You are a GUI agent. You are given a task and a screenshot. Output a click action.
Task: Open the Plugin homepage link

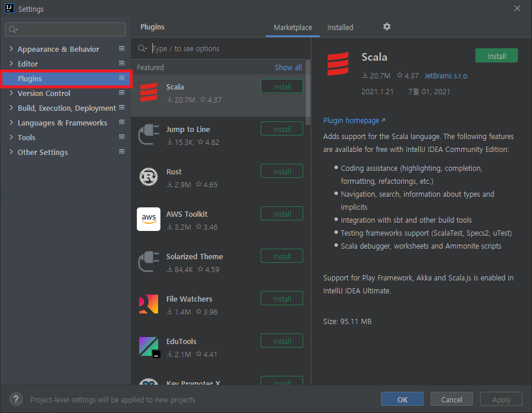(354, 121)
